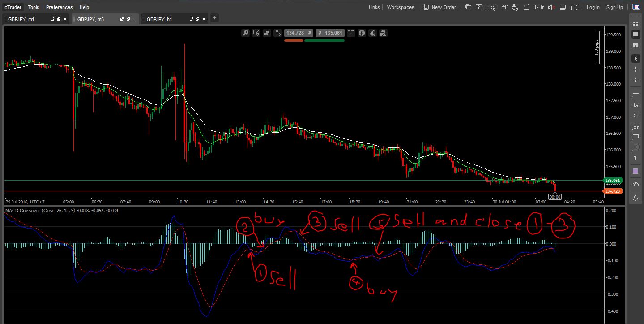
Task: Select the Andrews pitchfork tool
Action: click(x=635, y=116)
